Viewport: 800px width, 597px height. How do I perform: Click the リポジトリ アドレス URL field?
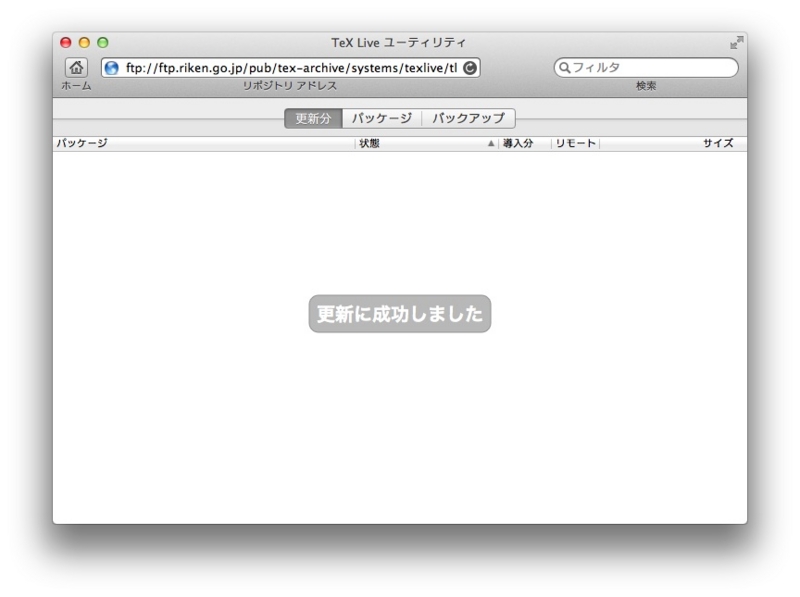(x=290, y=68)
